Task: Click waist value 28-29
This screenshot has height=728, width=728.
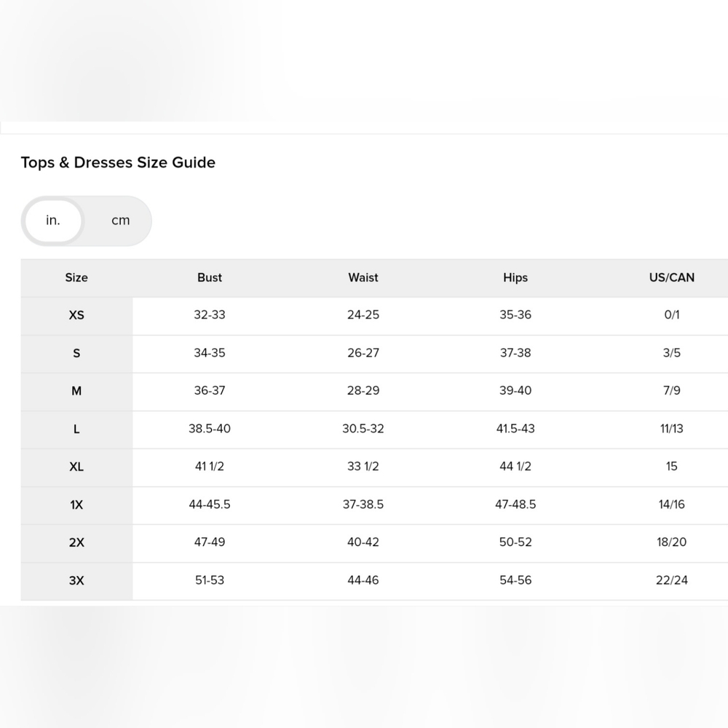Action: coord(363,390)
